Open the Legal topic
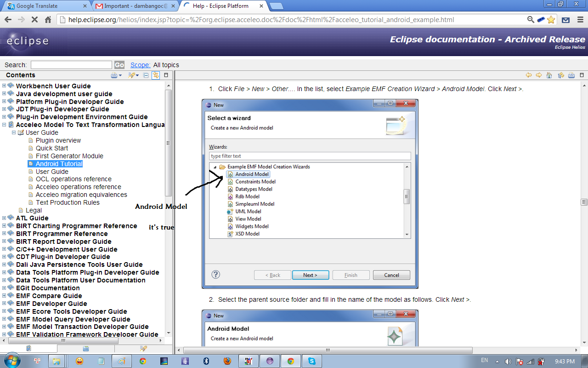 [x=34, y=210]
